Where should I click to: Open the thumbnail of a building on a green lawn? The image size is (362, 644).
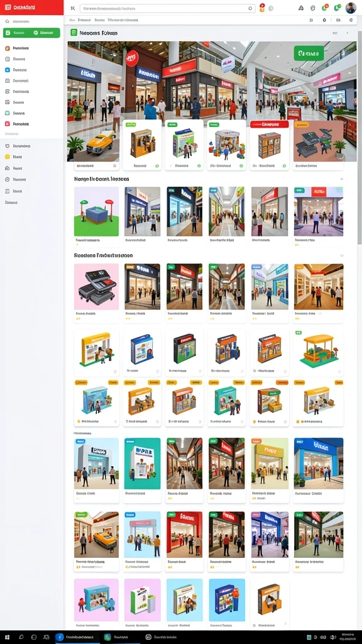96,211
